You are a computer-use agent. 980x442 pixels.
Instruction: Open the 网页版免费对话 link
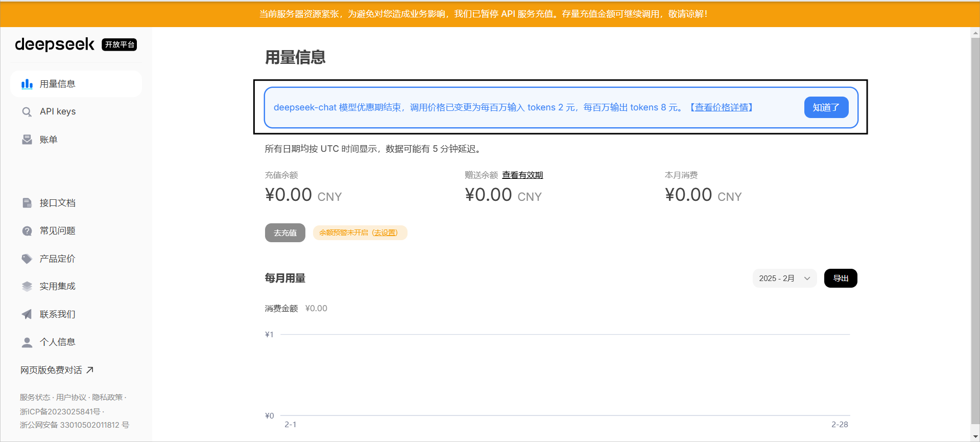coord(57,370)
